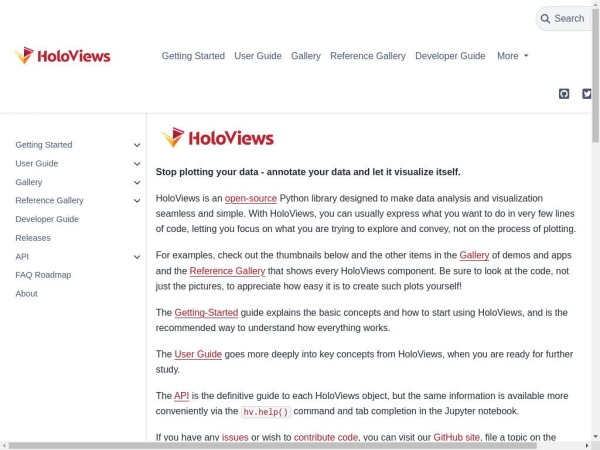Viewport: 600px width, 450px height.
Task: Select Developer Guide in the sidebar
Action: click(47, 219)
